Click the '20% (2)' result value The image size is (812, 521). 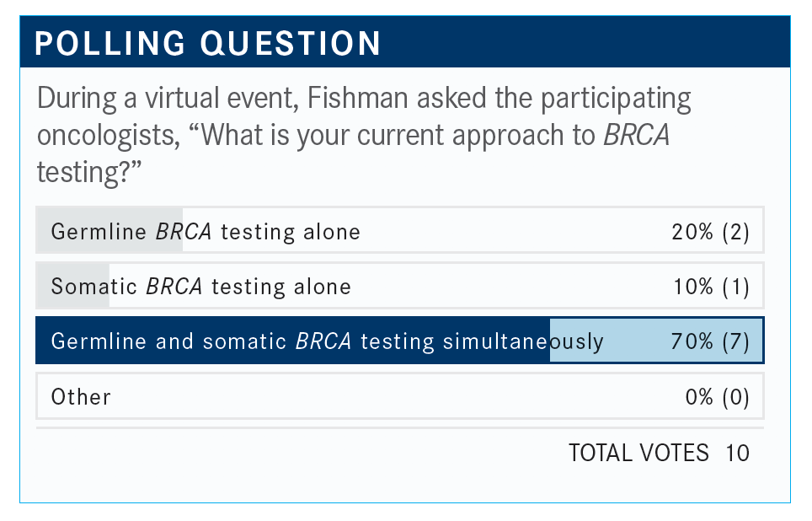pos(710,231)
